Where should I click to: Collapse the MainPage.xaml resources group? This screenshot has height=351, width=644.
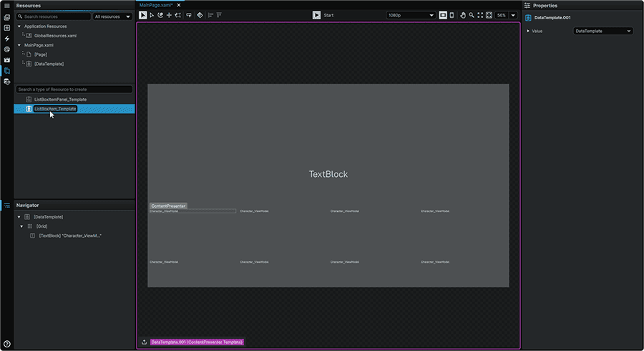[x=19, y=45]
